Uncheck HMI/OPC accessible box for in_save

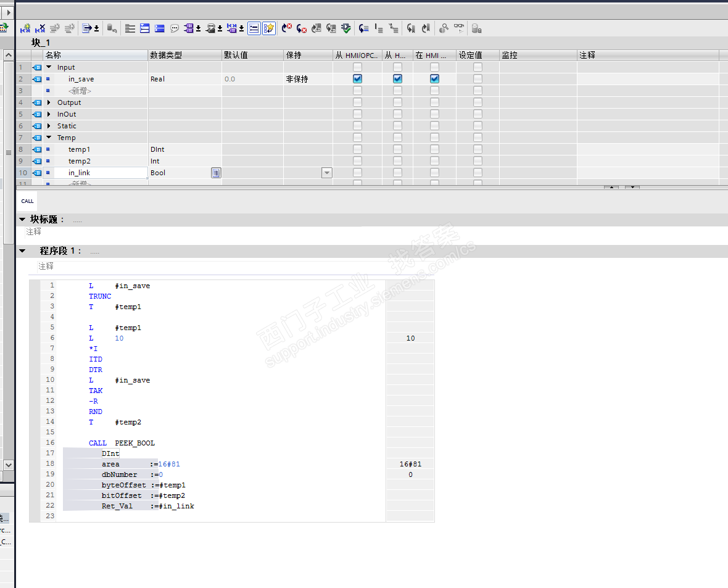(x=357, y=79)
